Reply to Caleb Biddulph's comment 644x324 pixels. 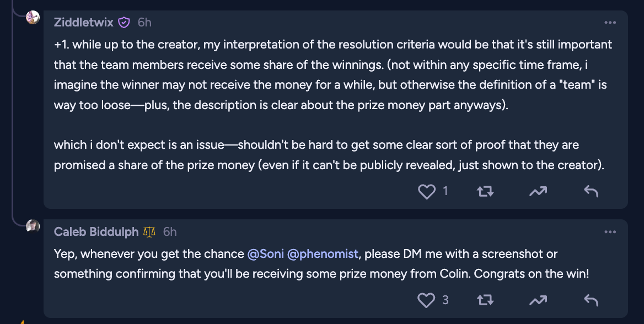coord(591,300)
